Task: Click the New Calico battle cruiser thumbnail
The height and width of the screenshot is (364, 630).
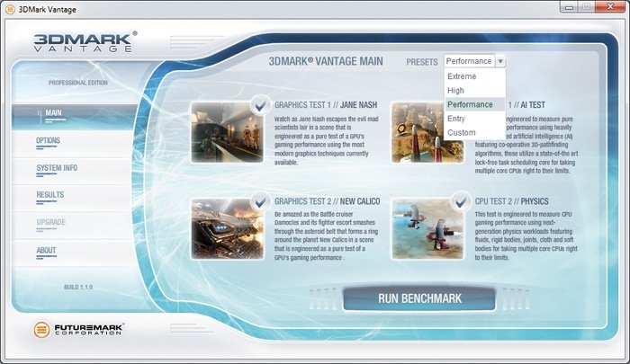Action: 227,229
